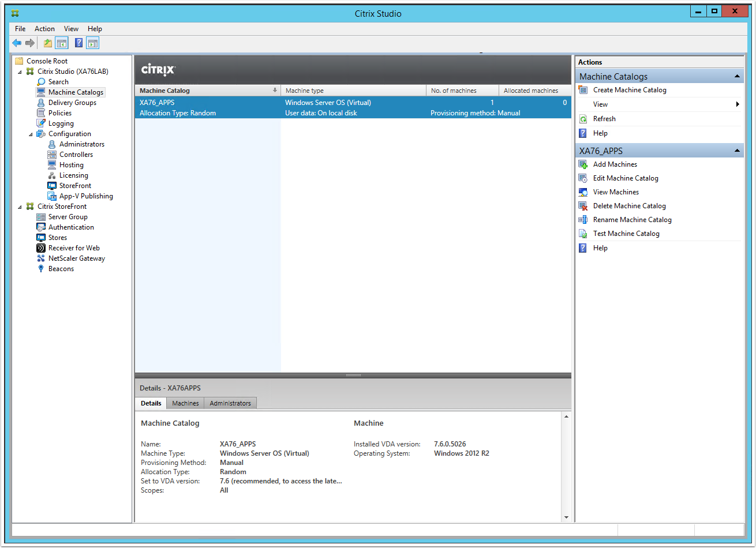This screenshot has width=756, height=548.
Task: Collapse the XA76_APPS actions section
Action: [x=737, y=151]
